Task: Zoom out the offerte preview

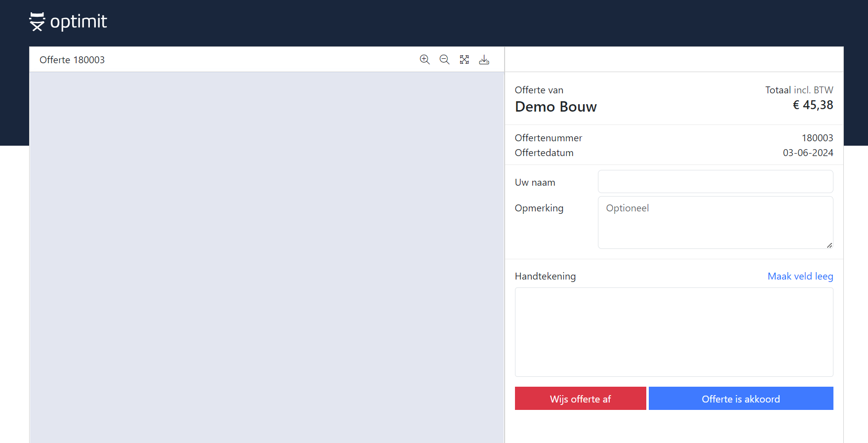Action: pyautogui.click(x=444, y=60)
